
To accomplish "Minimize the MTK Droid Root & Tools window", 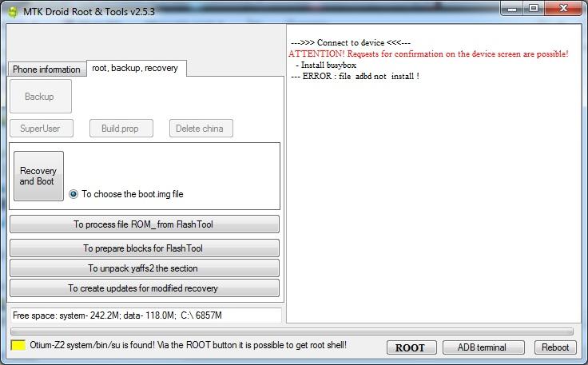I will (512, 9).
